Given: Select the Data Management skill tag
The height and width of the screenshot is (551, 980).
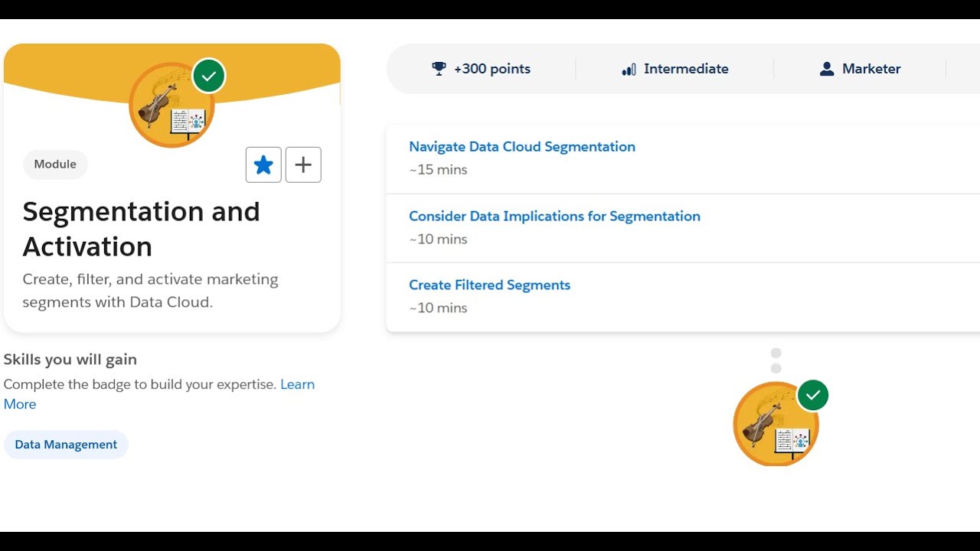Looking at the screenshot, I should pyautogui.click(x=66, y=445).
